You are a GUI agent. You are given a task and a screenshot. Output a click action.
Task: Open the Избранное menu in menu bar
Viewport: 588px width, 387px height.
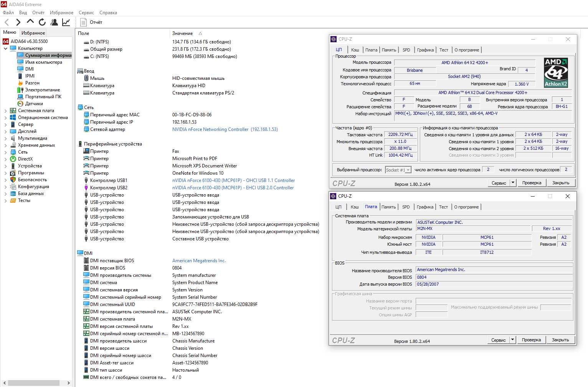pyautogui.click(x=61, y=13)
